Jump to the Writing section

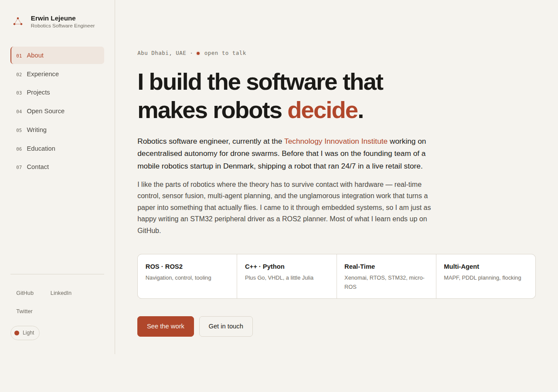coord(57,130)
